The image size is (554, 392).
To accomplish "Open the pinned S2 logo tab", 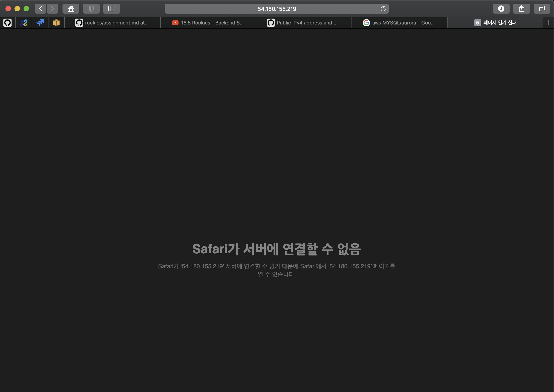I will pos(24,23).
